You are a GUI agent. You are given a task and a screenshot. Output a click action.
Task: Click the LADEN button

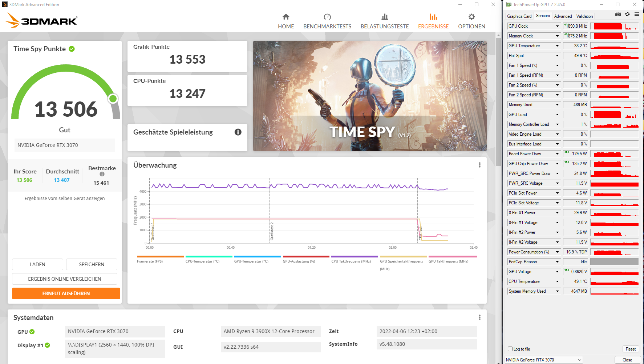coord(37,264)
